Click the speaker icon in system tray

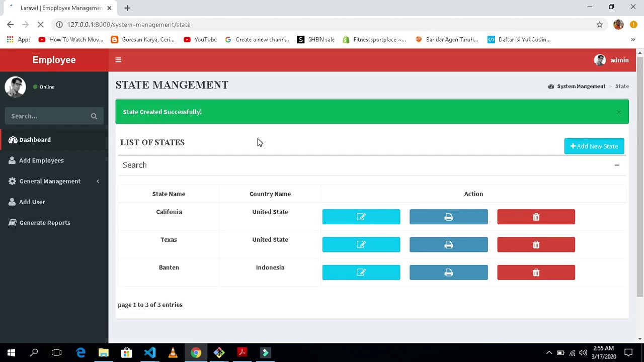tap(583, 352)
